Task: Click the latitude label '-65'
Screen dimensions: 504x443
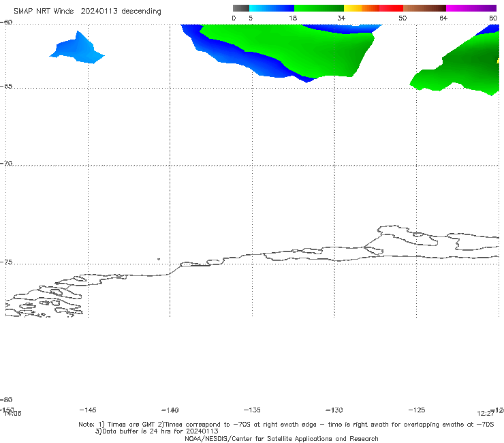Action: pyautogui.click(x=6, y=87)
